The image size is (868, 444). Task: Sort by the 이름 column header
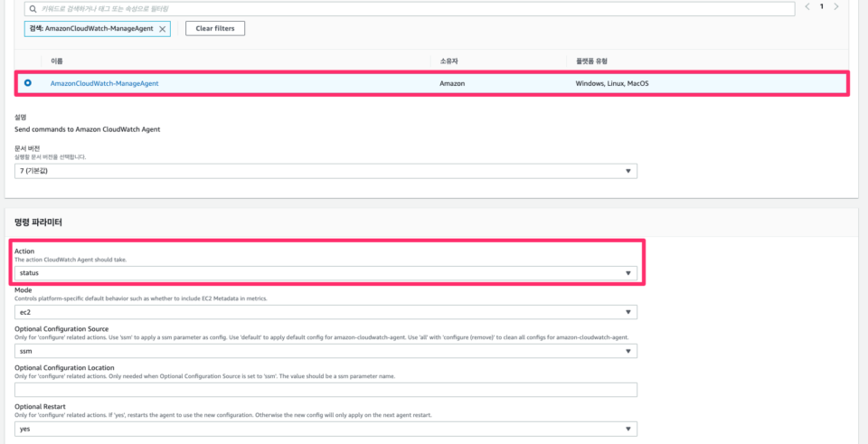coord(56,61)
